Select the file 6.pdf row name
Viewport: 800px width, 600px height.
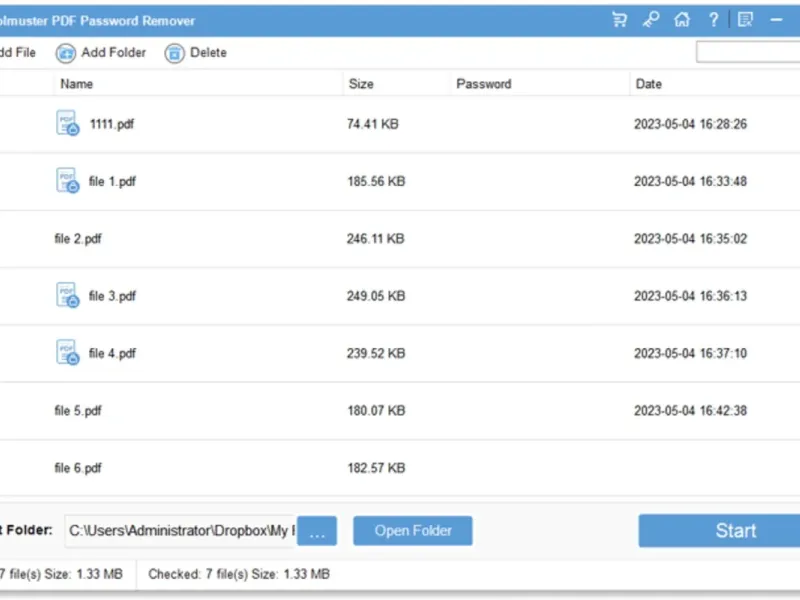coord(78,468)
